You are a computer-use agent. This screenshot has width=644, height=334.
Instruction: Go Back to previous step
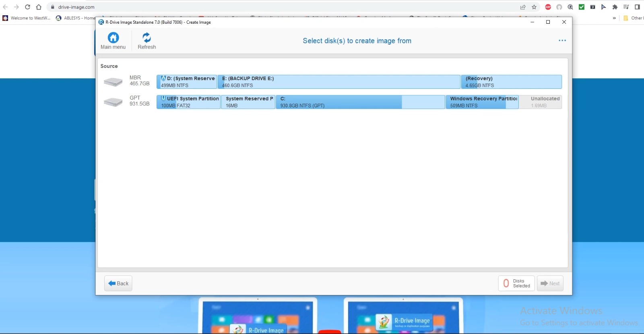click(x=118, y=283)
